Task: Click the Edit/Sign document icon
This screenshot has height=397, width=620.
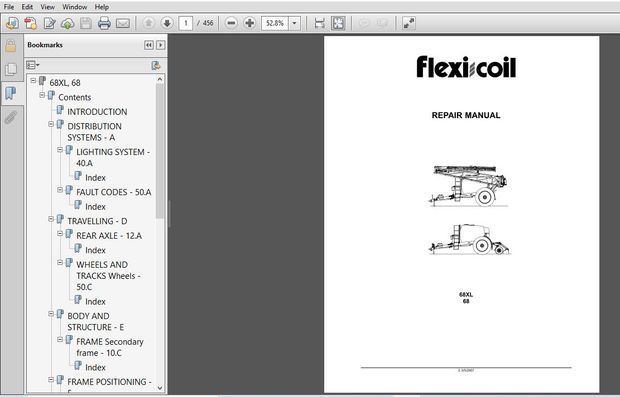Action: pos(49,23)
